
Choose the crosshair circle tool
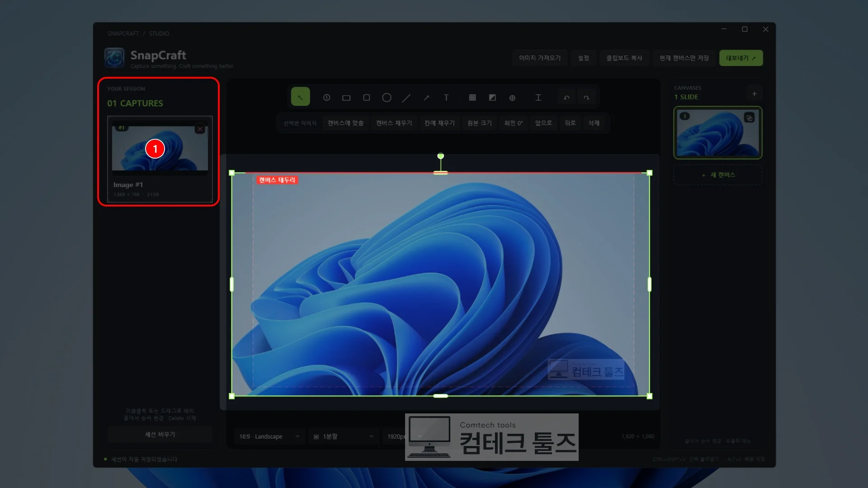(512, 98)
